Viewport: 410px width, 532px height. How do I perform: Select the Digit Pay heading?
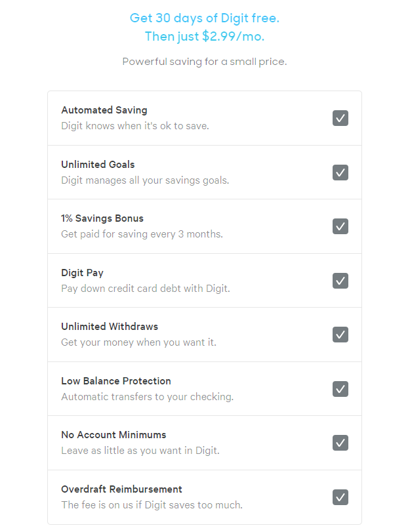pos(82,273)
